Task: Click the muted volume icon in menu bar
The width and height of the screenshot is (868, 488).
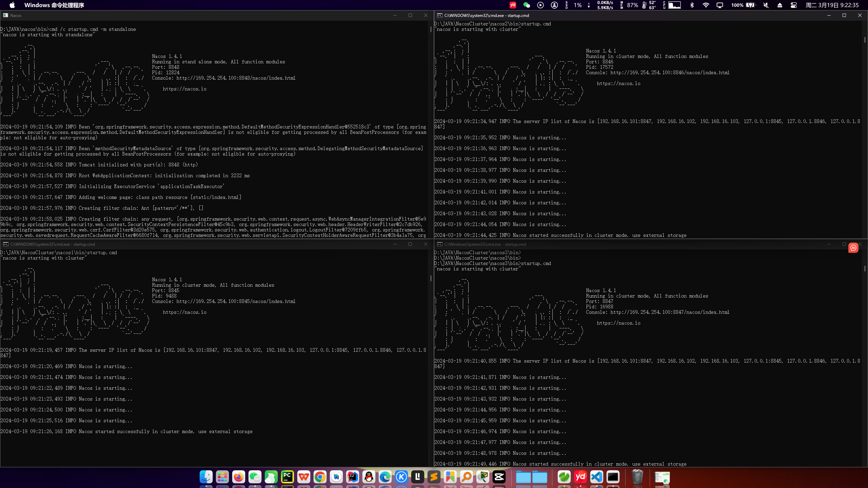Action: pos(766,5)
